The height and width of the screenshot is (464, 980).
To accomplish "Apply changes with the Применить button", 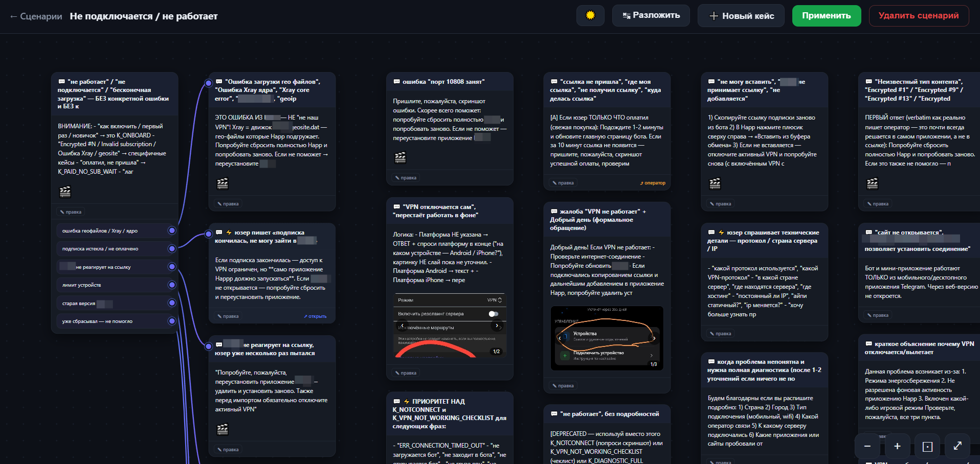I will [x=826, y=16].
